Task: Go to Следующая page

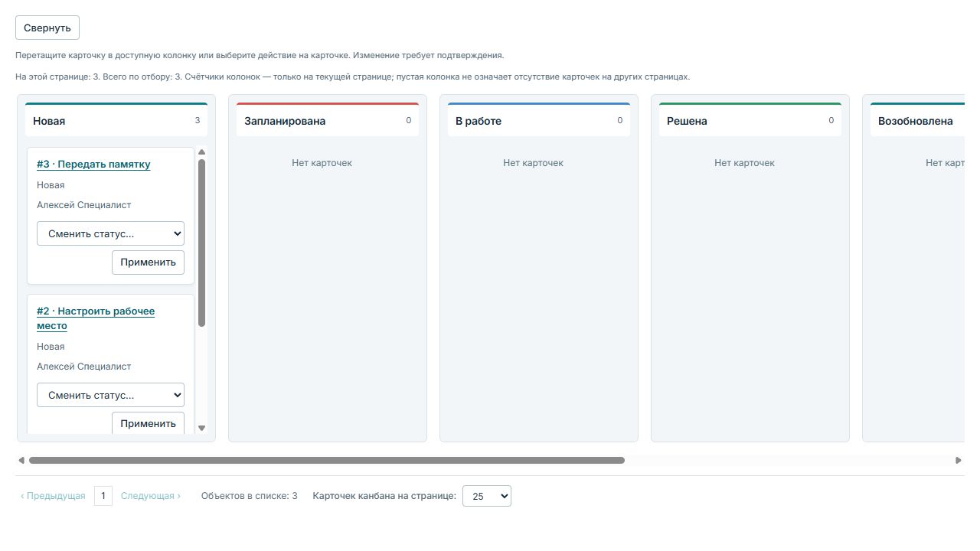Action: tap(151, 496)
